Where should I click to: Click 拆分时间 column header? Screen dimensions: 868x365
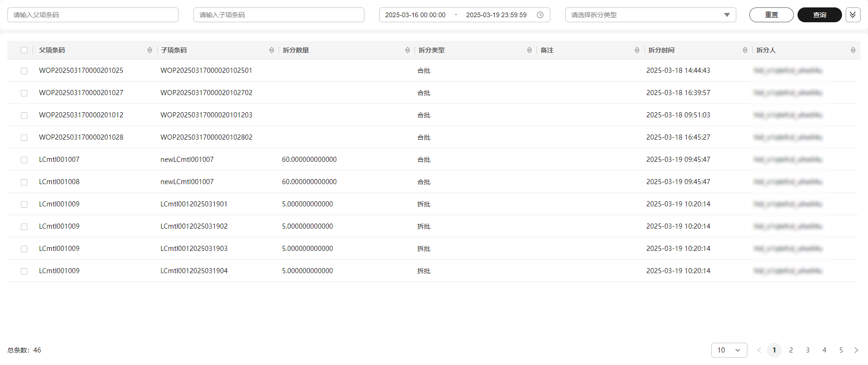pos(661,50)
